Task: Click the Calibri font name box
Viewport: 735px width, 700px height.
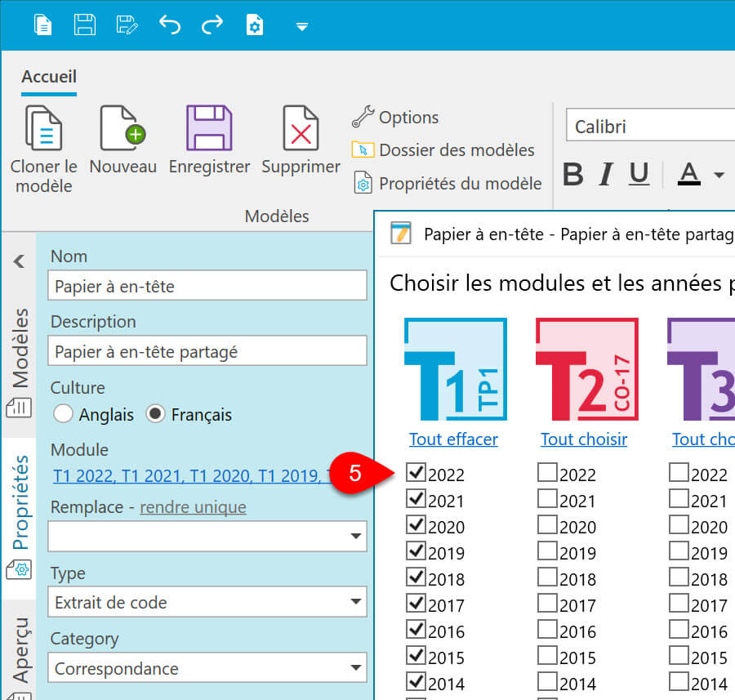Action: [650, 125]
